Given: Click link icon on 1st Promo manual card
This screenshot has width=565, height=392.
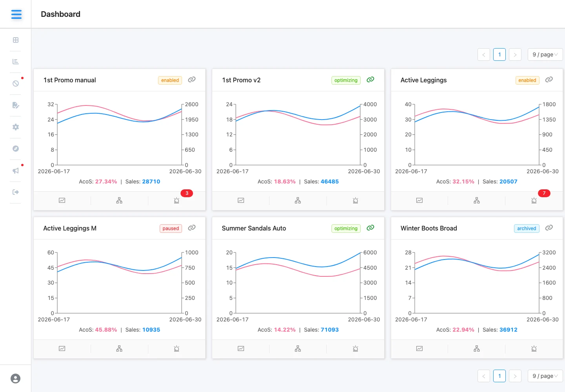Looking at the screenshot, I should tap(191, 80).
